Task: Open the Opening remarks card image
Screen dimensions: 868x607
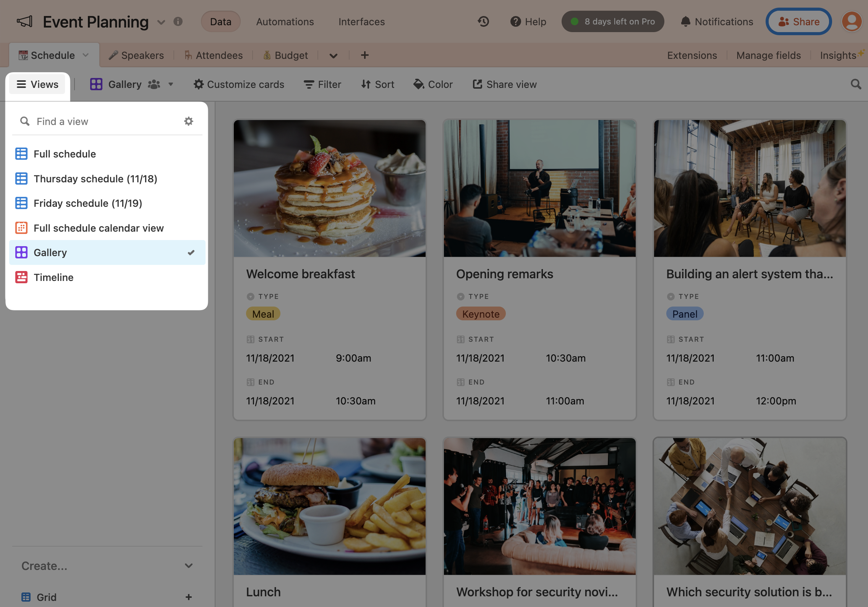Action: [x=540, y=188]
